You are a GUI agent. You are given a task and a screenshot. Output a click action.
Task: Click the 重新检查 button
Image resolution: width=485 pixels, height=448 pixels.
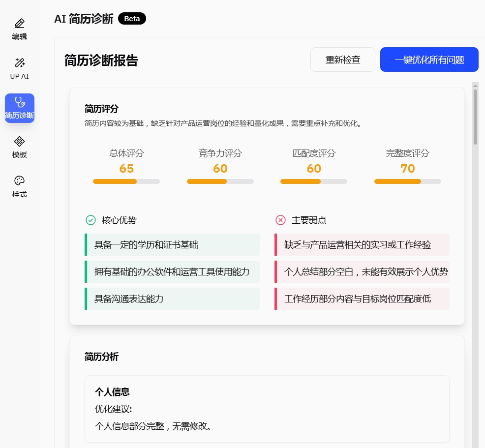342,60
